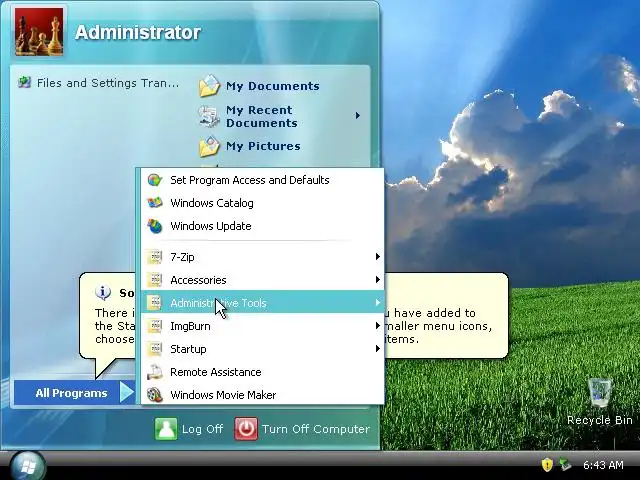Click the yellow security shield tray icon

[x=547, y=464]
